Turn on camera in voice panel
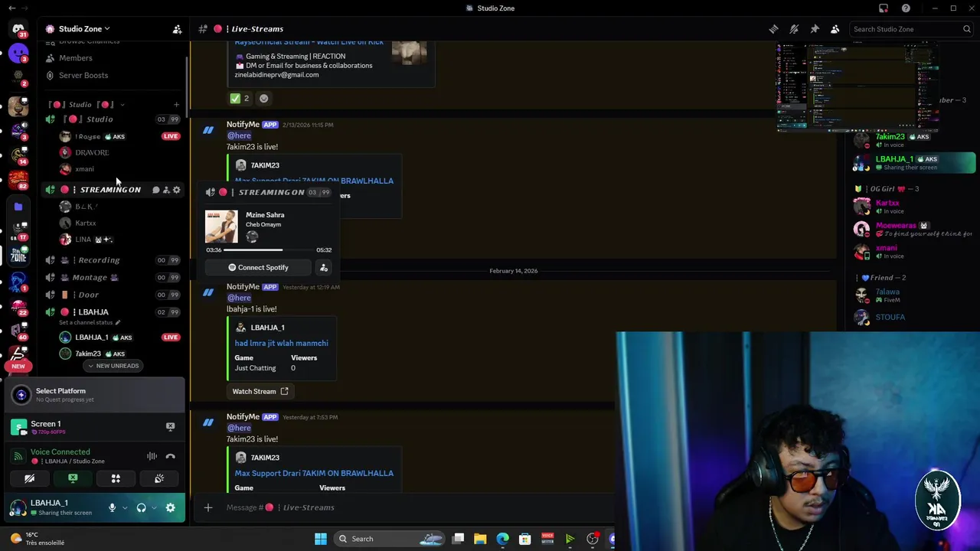 [29, 478]
